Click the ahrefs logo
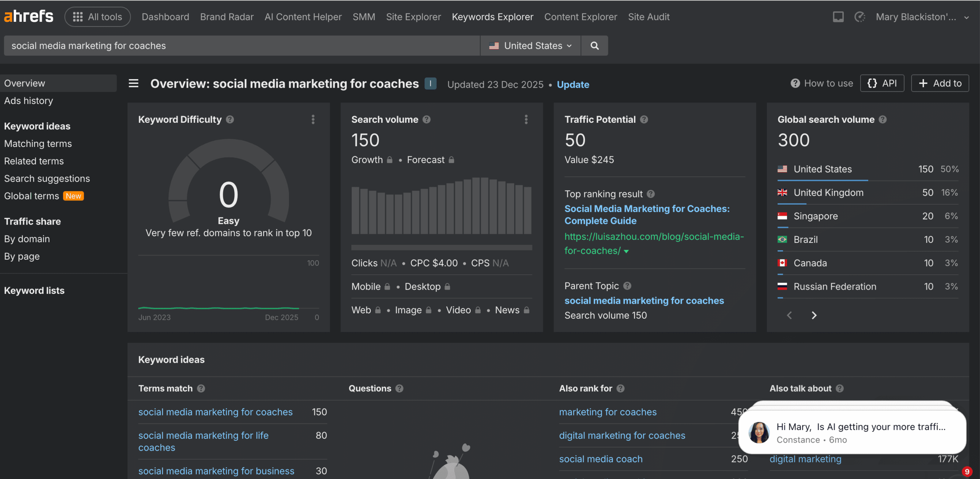The height and width of the screenshot is (479, 980). coord(29,16)
